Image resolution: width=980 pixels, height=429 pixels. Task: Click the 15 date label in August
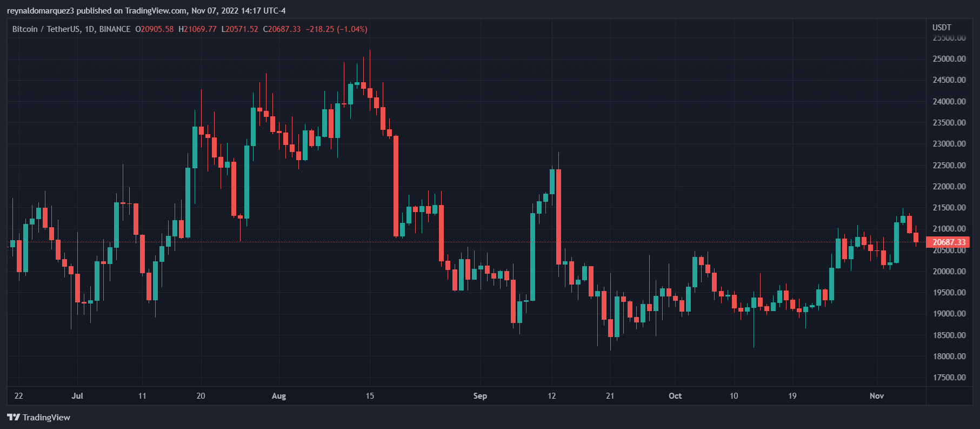(370, 395)
